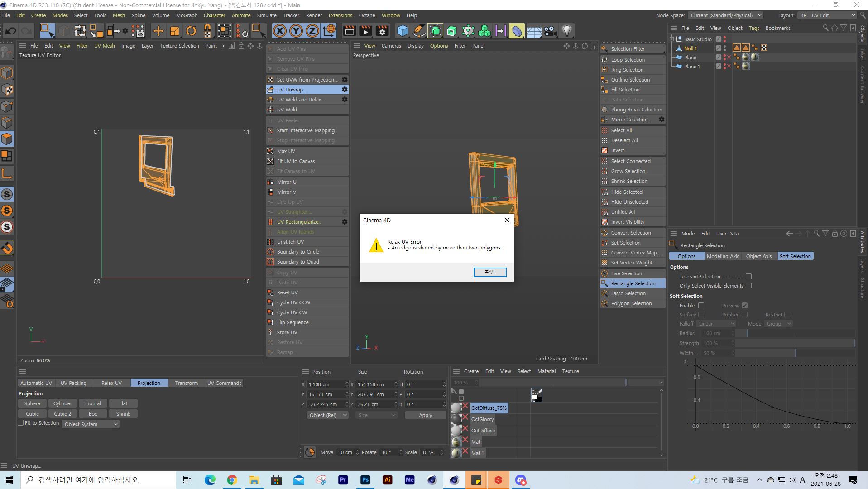
Task: Open Size mode dropdown in coordinates
Action: point(376,415)
